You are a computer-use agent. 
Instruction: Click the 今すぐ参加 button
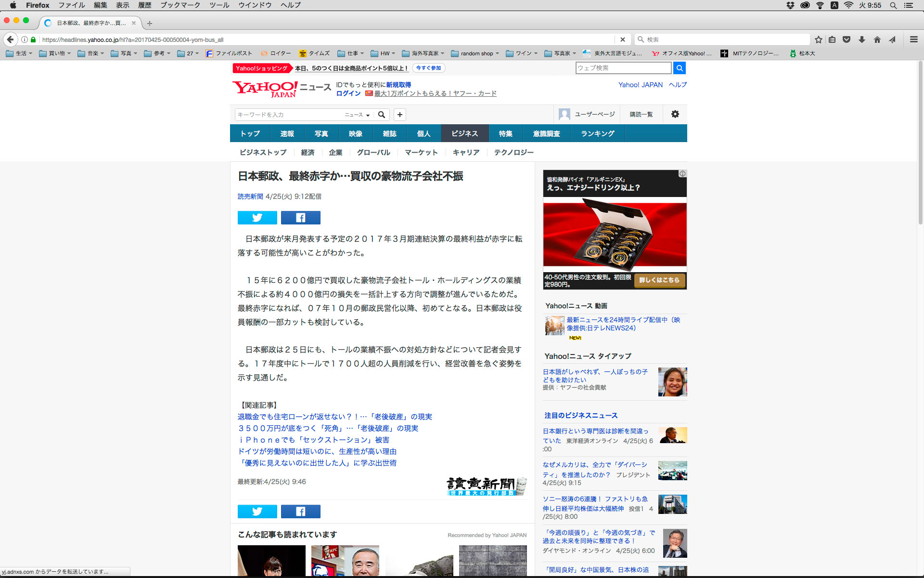[428, 68]
